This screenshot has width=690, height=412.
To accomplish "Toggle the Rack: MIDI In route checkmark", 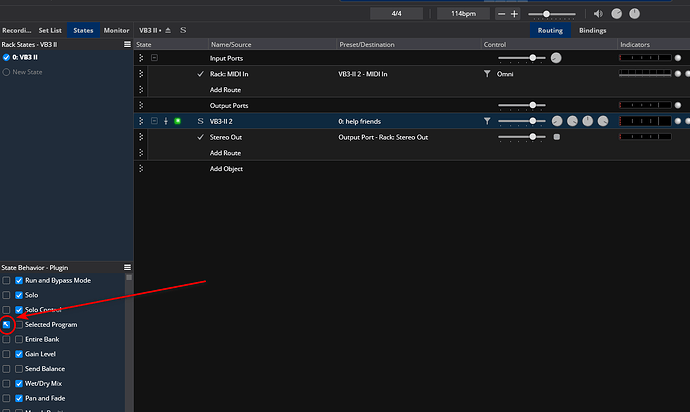I will coord(200,74).
